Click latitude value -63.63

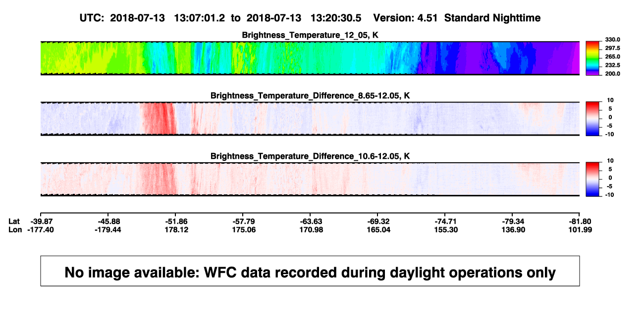click(x=310, y=221)
